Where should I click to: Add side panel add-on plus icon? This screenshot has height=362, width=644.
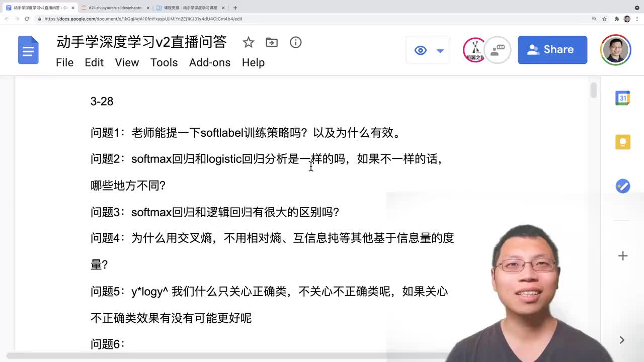[x=623, y=256]
